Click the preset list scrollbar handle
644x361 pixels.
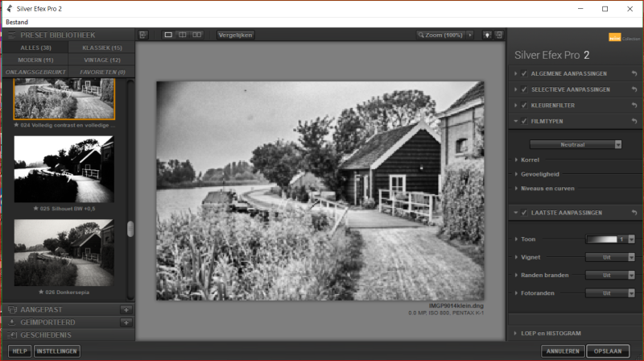(x=130, y=229)
